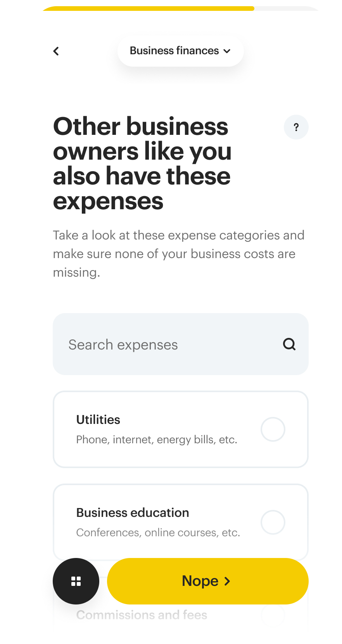Viewport: 342px width, 644px height.
Task: Open the Business finances dropdown
Action: (x=174, y=51)
